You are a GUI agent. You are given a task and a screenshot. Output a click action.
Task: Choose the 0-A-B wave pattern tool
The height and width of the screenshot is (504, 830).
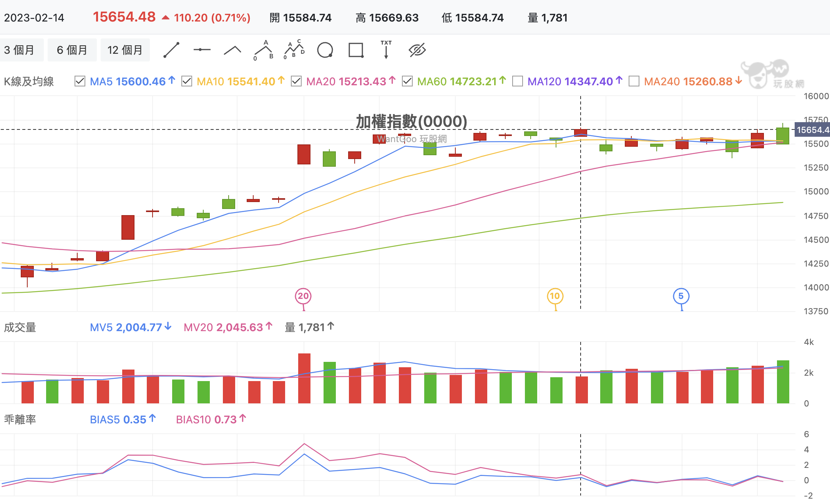point(264,50)
